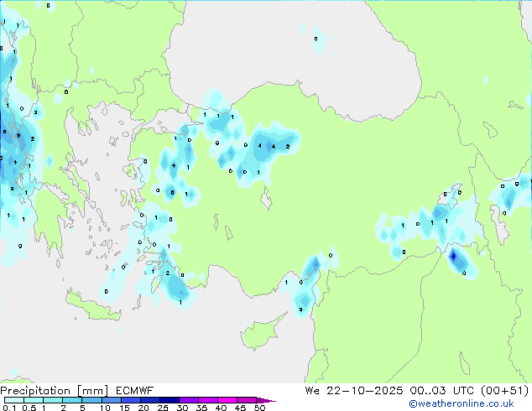Click the legend value "10"
Viewport: 532px width, 411px height.
pos(105,408)
